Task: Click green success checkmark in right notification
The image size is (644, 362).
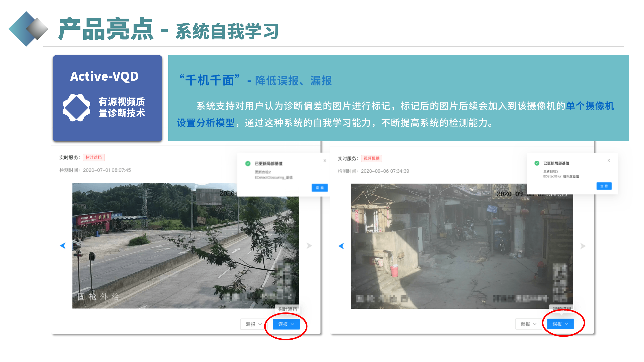Action: coord(537,163)
